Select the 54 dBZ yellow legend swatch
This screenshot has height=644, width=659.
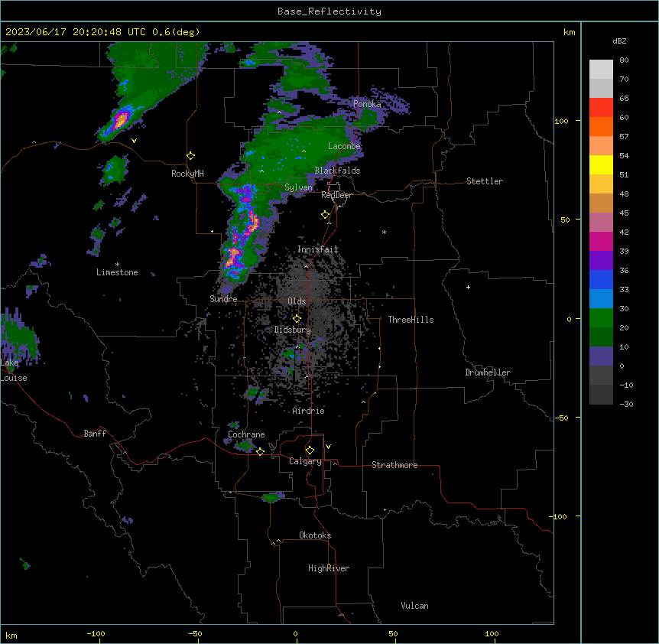pyautogui.click(x=601, y=165)
